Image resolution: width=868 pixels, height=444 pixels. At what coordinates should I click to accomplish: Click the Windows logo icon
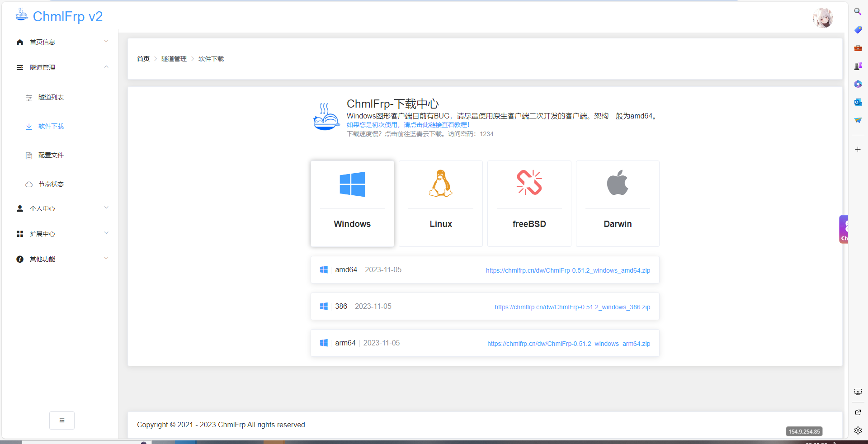352,184
